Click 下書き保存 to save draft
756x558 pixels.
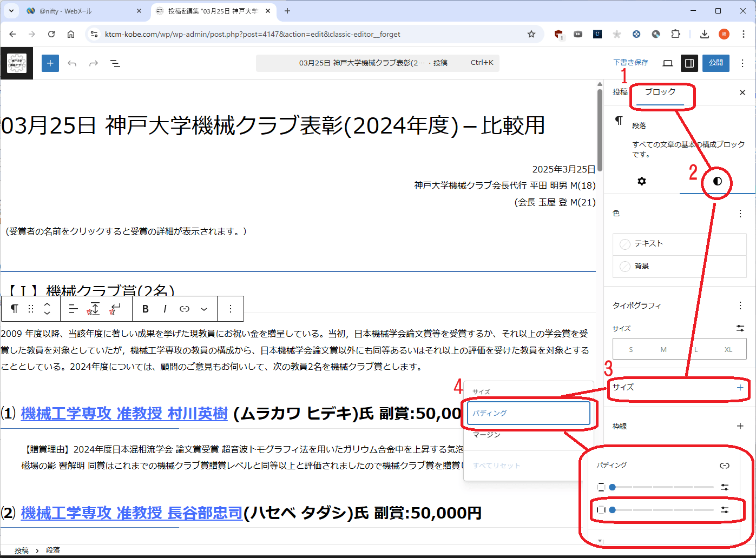[x=630, y=63]
